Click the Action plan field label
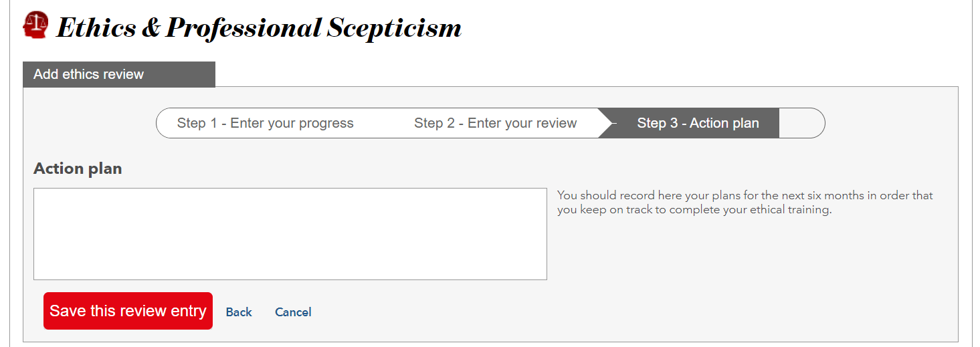The width and height of the screenshot is (980, 347). click(x=78, y=168)
